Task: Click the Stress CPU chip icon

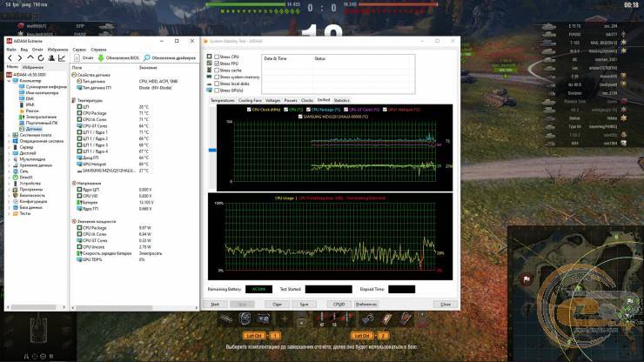Action: point(210,57)
